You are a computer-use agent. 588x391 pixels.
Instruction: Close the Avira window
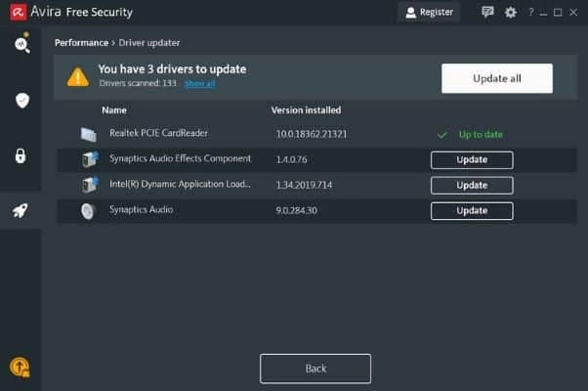[573, 13]
